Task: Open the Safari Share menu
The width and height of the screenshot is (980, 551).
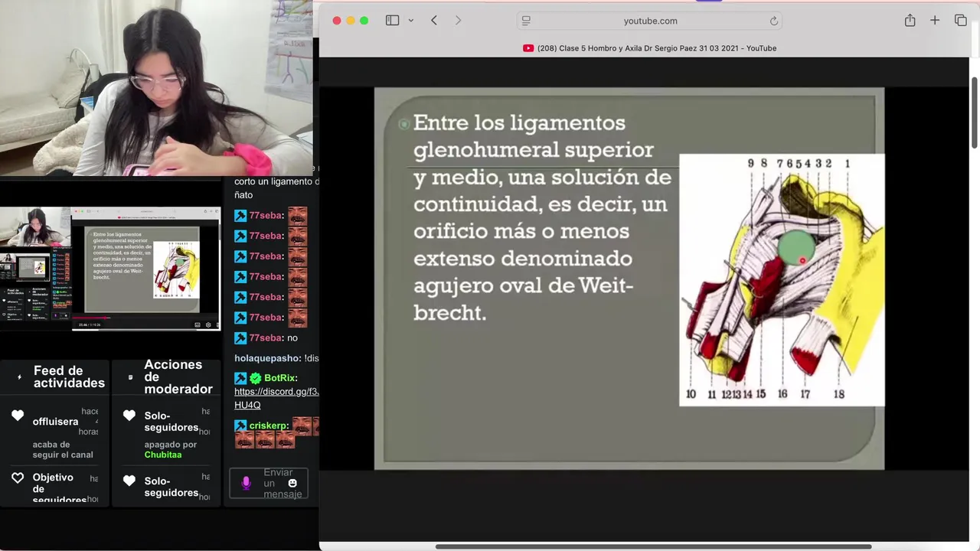Action: (x=910, y=21)
